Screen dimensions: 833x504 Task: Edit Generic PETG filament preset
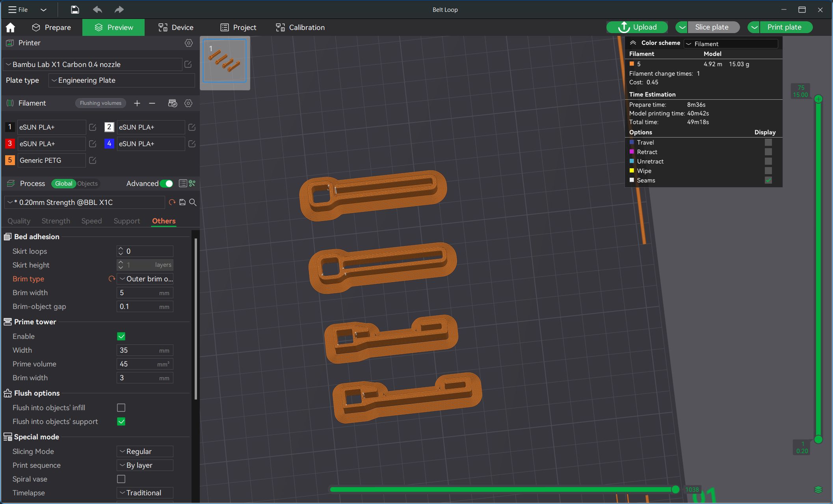[x=93, y=160]
